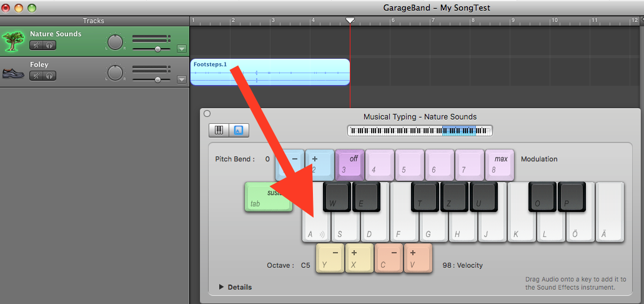Screen dimensions: 644x304
Task: Expand the Details disclosure triangle
Action: [221, 287]
